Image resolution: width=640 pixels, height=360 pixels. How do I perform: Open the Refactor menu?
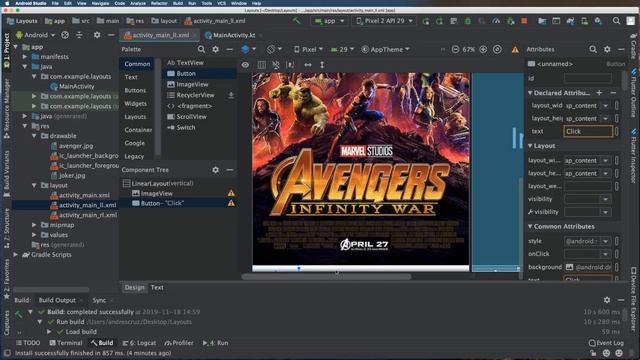[x=159, y=3]
